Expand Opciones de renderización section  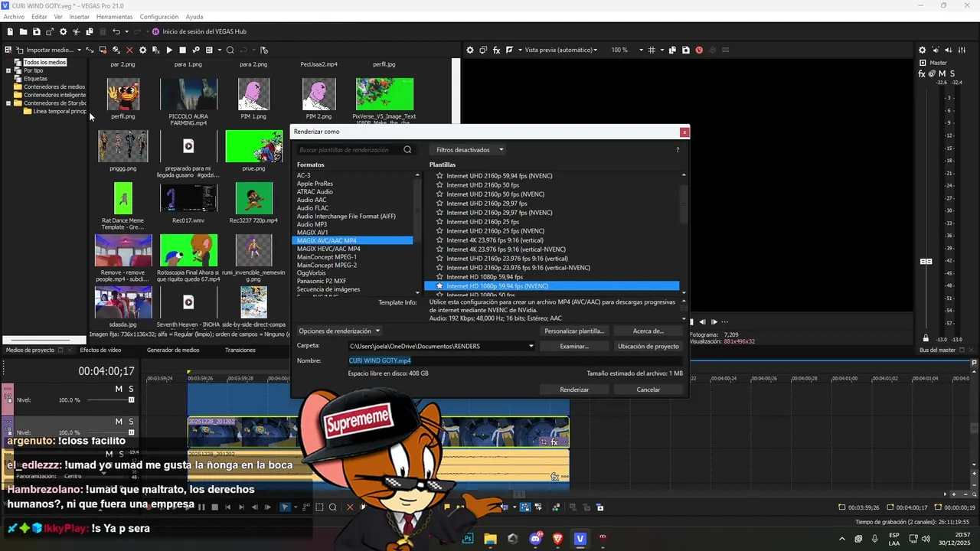point(339,331)
